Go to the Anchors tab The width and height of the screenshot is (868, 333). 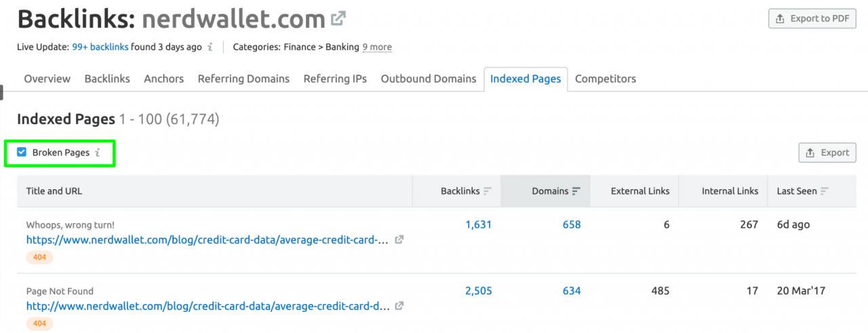(164, 79)
